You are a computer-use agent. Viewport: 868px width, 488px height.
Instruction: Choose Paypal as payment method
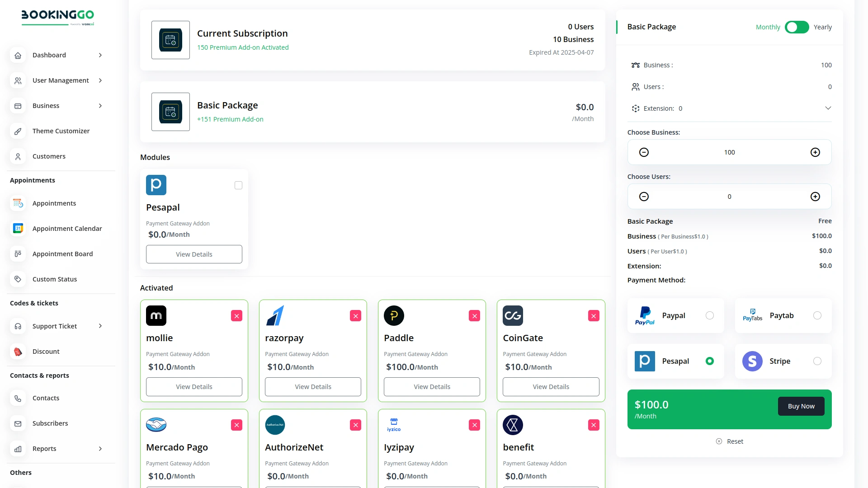(x=710, y=315)
